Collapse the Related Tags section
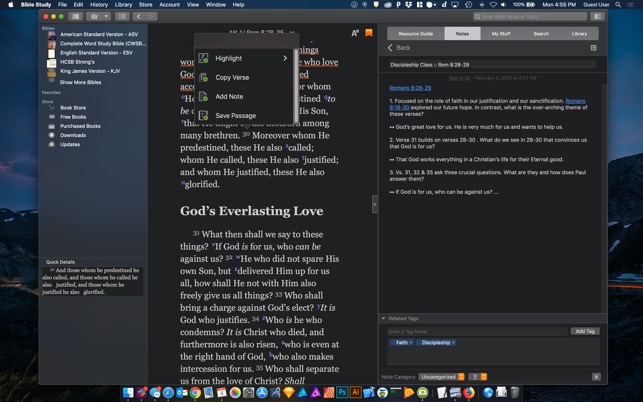The height and width of the screenshot is (402, 643). click(x=384, y=319)
